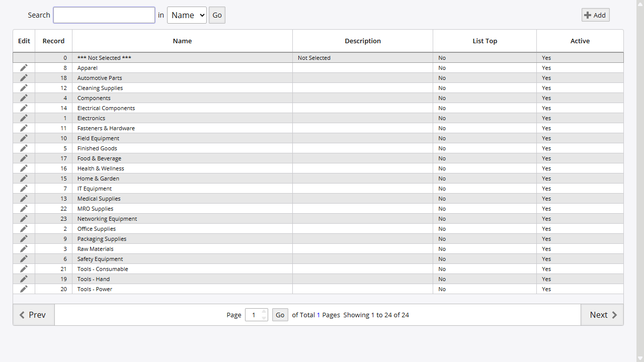Image resolution: width=644 pixels, height=362 pixels.
Task: Click the page number up stepper arrow
Action: [x=264, y=312]
